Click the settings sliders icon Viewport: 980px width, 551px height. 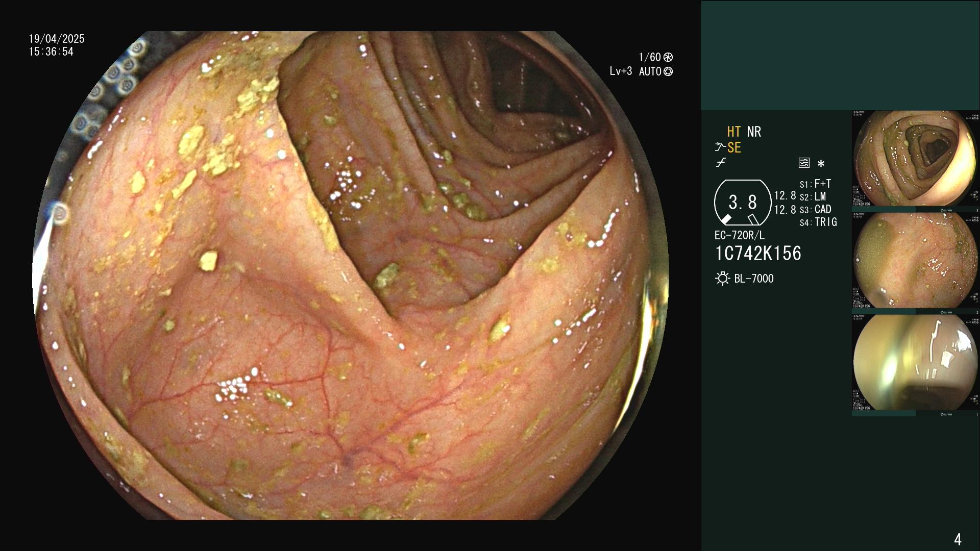click(804, 163)
